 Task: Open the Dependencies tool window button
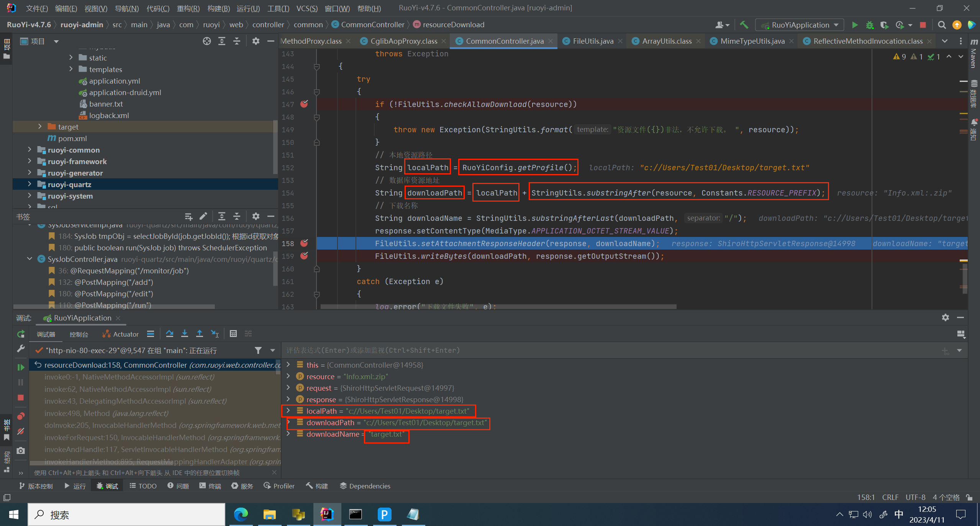pos(365,486)
